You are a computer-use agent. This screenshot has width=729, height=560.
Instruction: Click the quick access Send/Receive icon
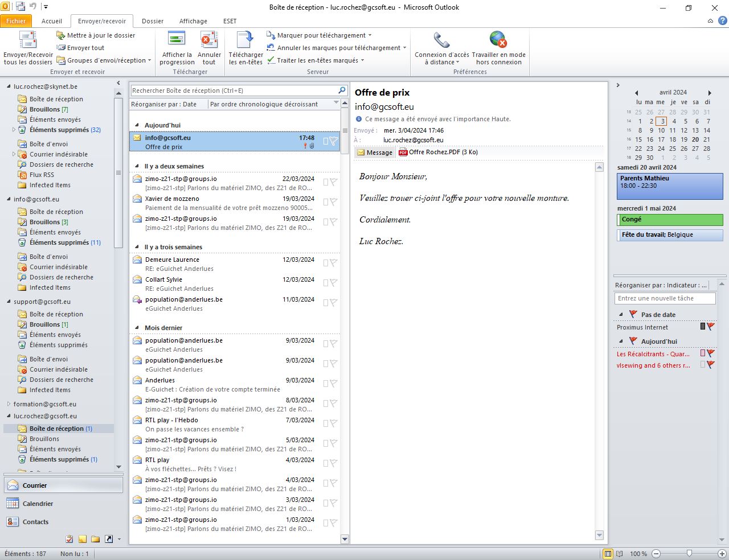pyautogui.click(x=21, y=7)
